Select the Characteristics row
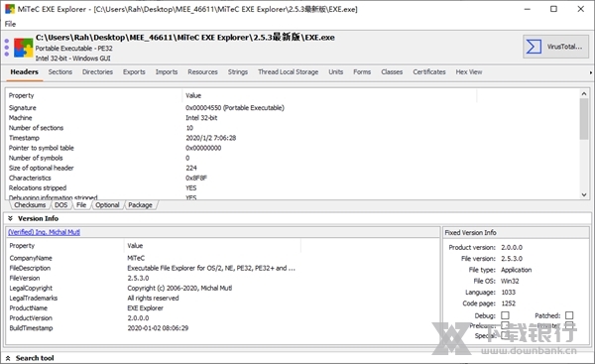 point(293,178)
